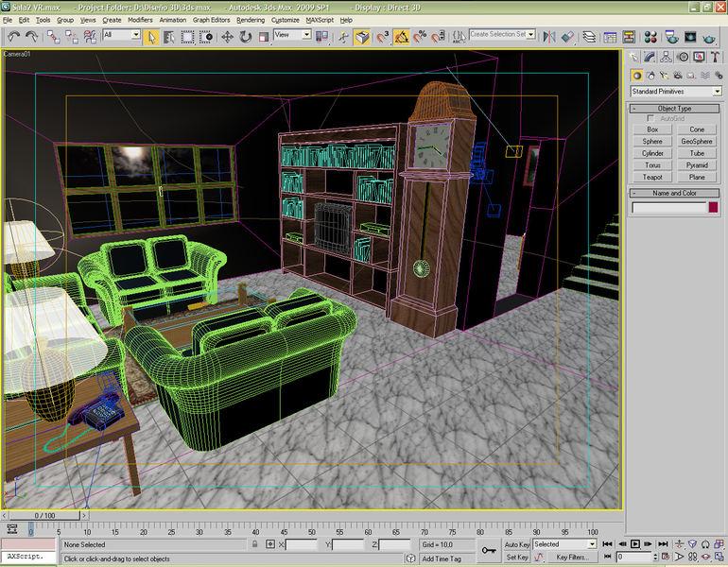
Task: Switch to the Hierarchy panel tab
Action: coord(667,59)
